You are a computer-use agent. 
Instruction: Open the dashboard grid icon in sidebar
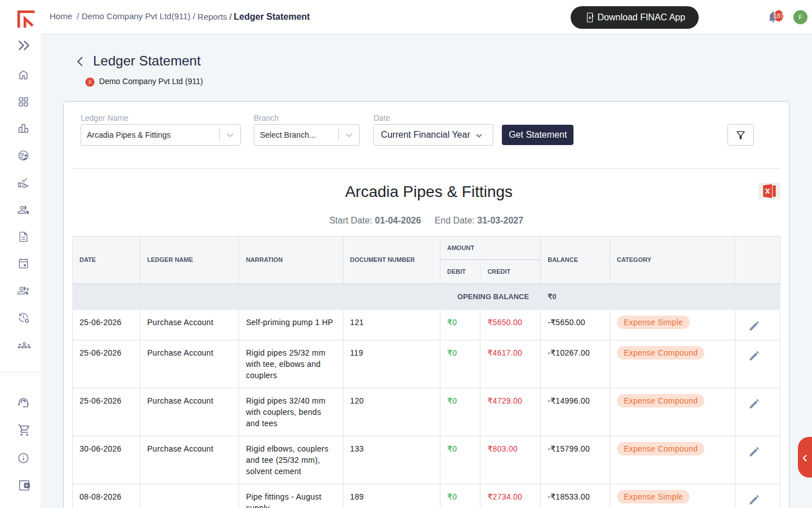click(x=23, y=102)
